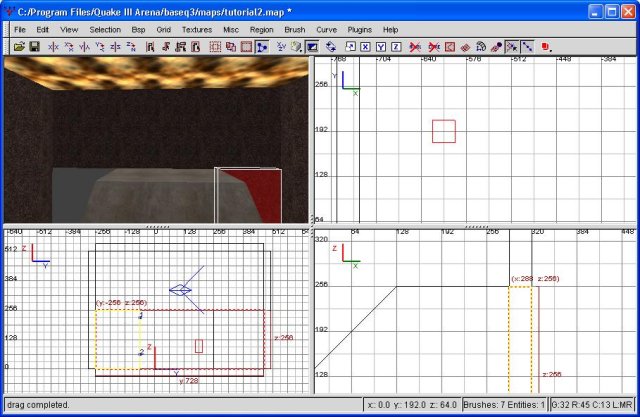
Task: Toggle cubic clip of camera view
Action: point(312,47)
